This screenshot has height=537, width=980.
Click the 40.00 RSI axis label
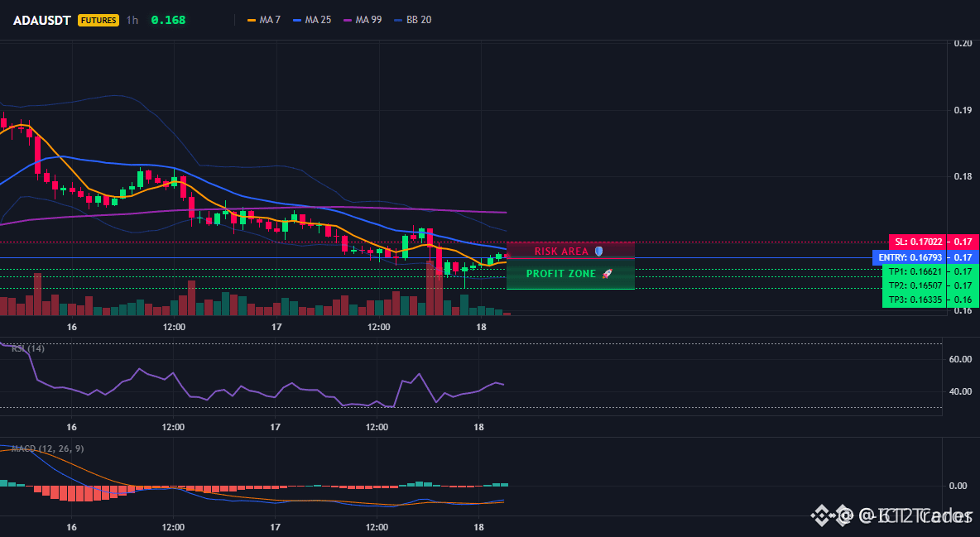(x=961, y=391)
